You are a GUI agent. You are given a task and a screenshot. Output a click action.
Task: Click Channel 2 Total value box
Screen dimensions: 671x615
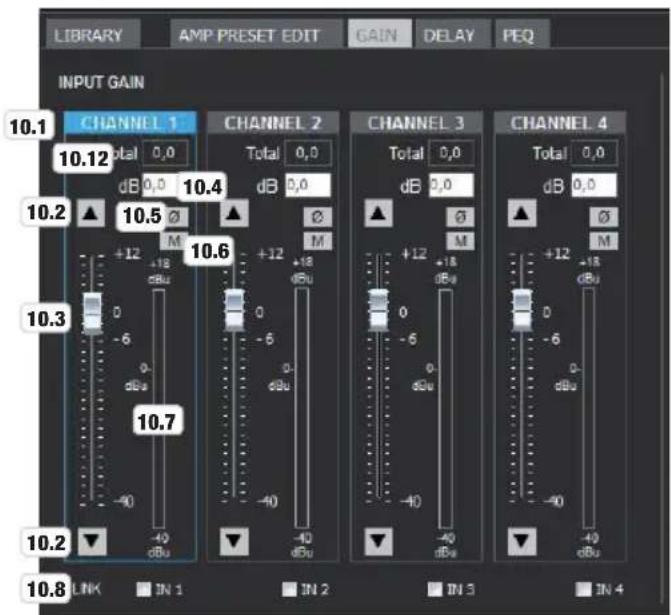(308, 153)
